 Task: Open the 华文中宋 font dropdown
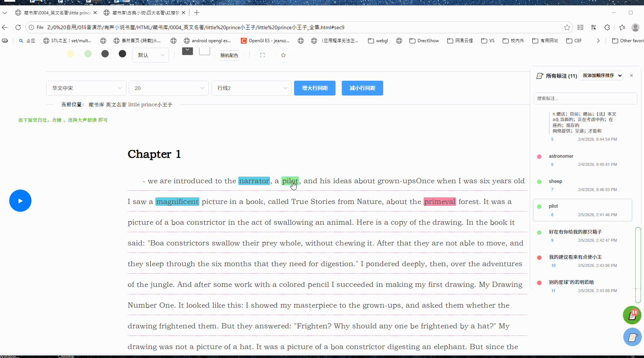click(x=87, y=88)
